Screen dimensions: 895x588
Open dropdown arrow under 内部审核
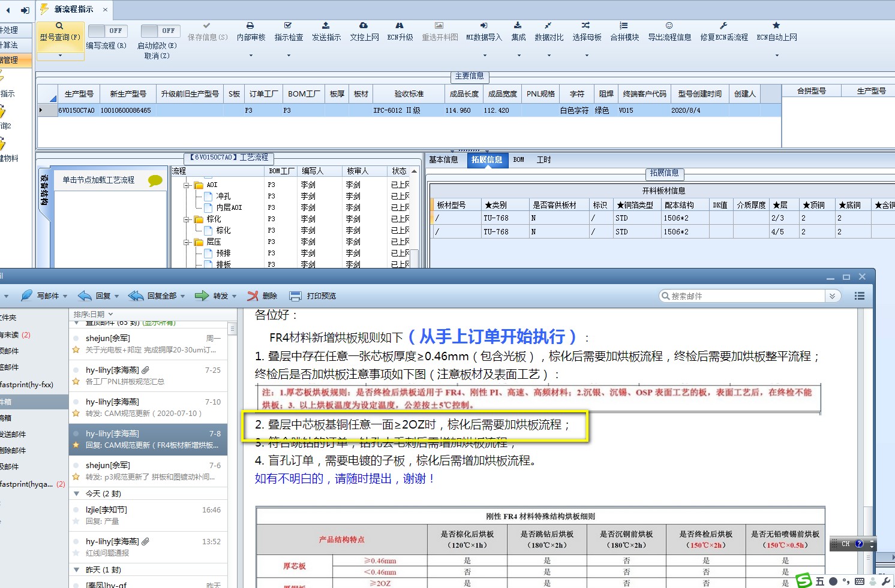tap(250, 55)
